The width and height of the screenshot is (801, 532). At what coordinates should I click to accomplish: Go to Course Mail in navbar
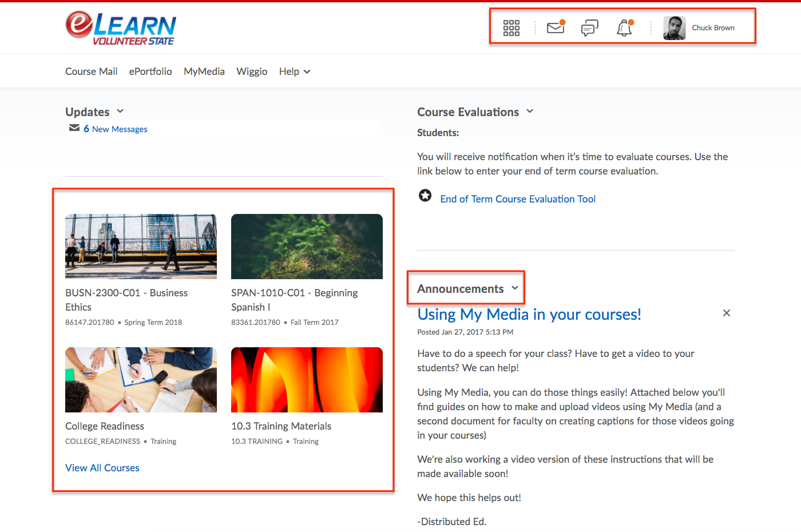(x=92, y=72)
